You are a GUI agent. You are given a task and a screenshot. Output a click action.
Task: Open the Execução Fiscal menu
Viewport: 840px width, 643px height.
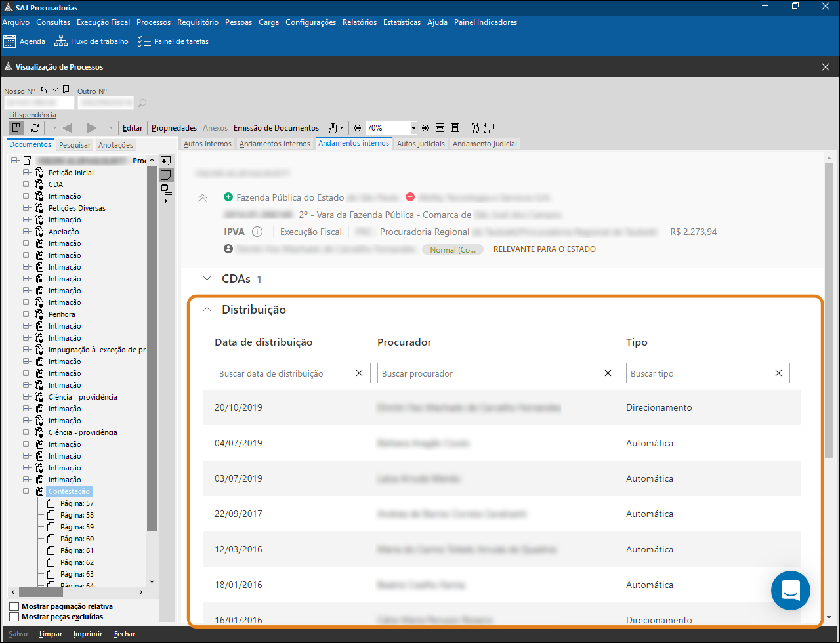pos(103,22)
